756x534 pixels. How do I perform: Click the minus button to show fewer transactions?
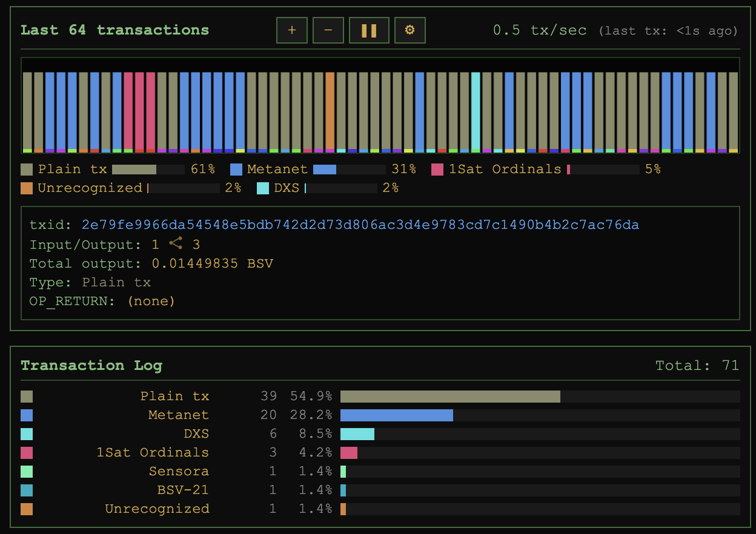point(328,30)
